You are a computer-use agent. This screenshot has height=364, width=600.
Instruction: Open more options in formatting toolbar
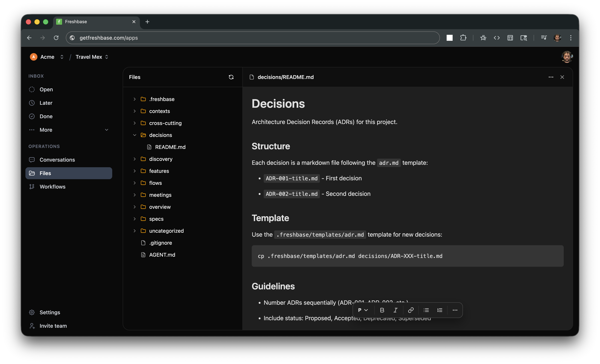pyautogui.click(x=455, y=310)
